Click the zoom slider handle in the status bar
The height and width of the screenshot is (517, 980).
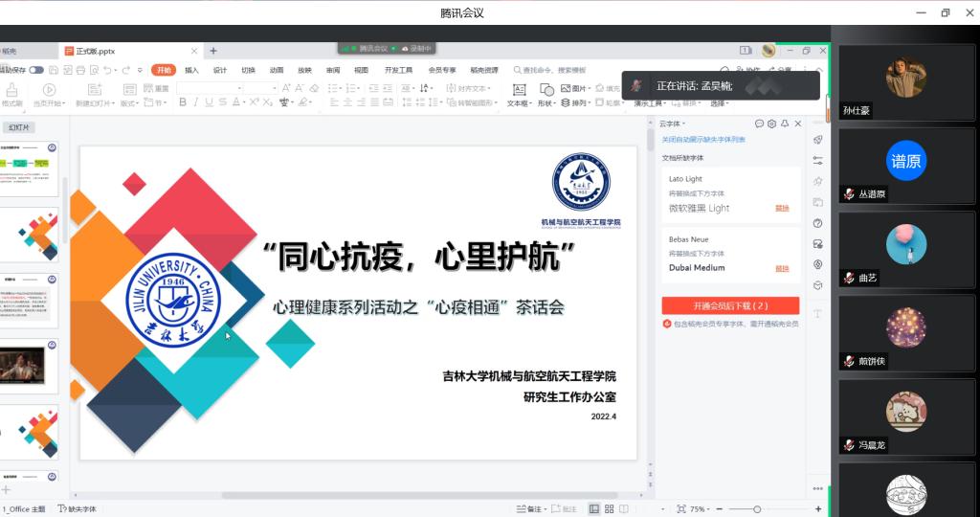pos(757,508)
